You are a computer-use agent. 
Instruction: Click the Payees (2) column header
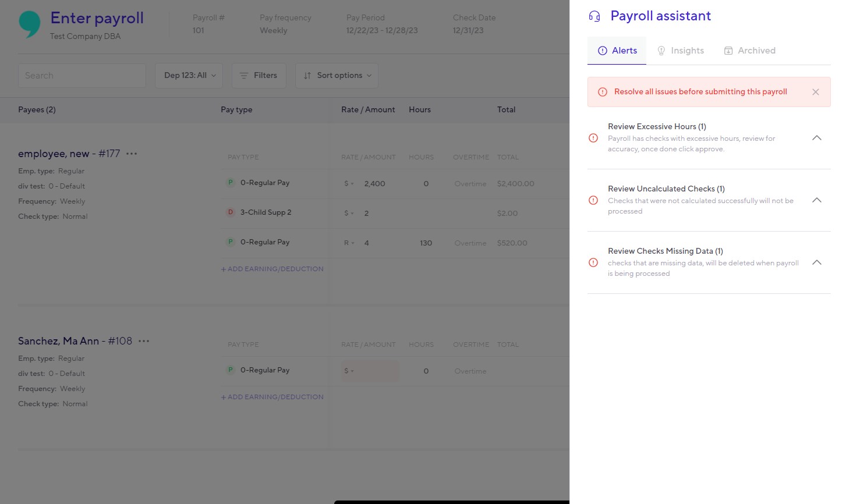[x=37, y=110]
